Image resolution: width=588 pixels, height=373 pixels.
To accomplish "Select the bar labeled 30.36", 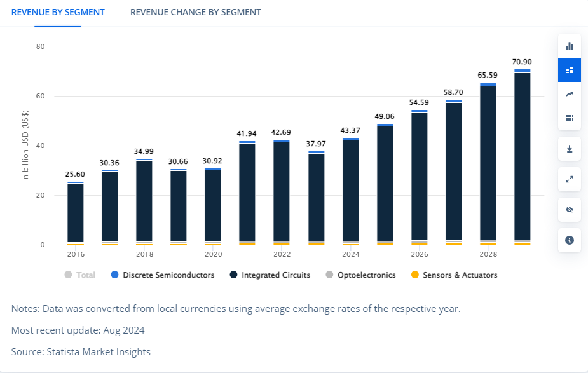I will 110,207.
